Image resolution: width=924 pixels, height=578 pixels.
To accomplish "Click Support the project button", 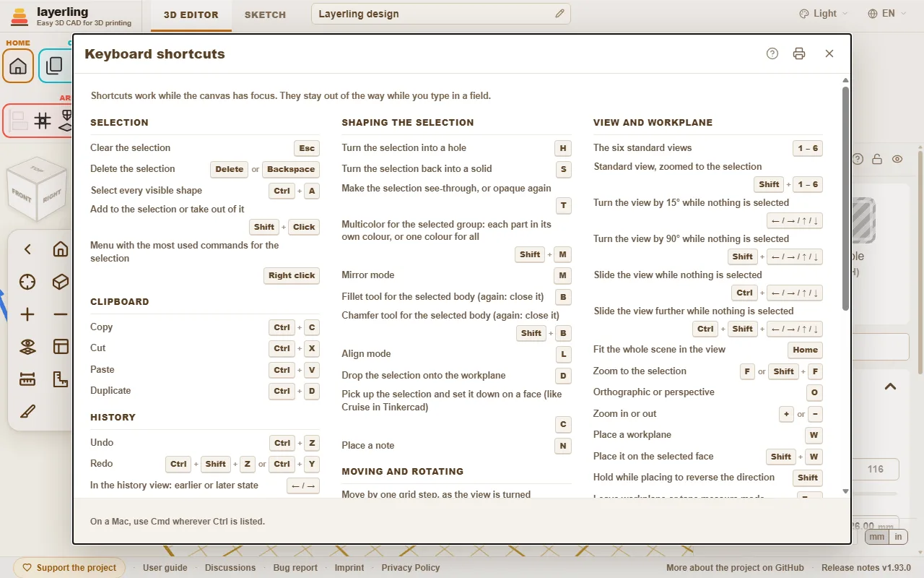I will pyautogui.click(x=69, y=568).
